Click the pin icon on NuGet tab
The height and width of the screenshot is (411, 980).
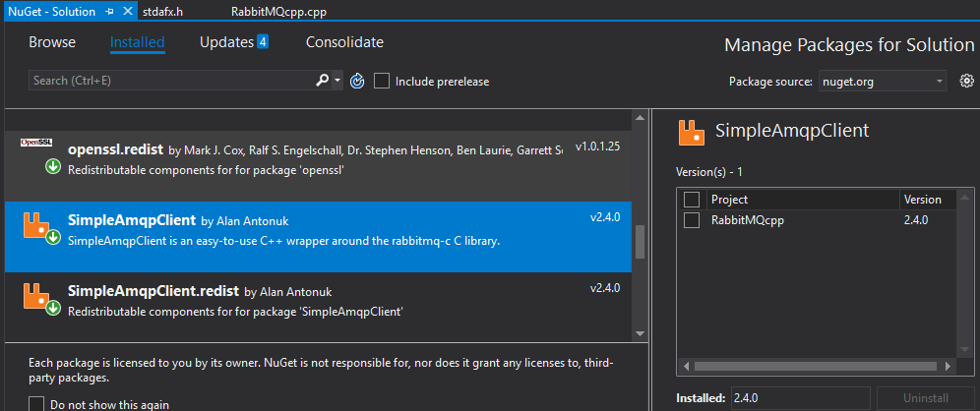tap(110, 11)
